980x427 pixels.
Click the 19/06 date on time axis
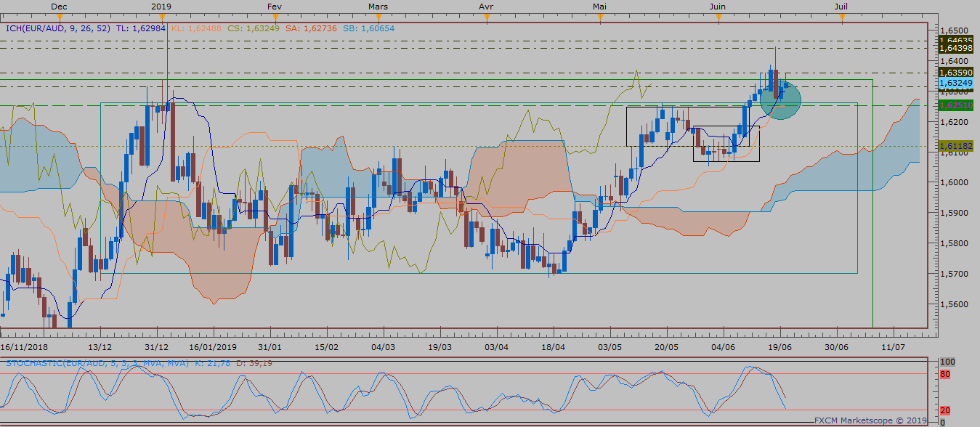(x=779, y=347)
